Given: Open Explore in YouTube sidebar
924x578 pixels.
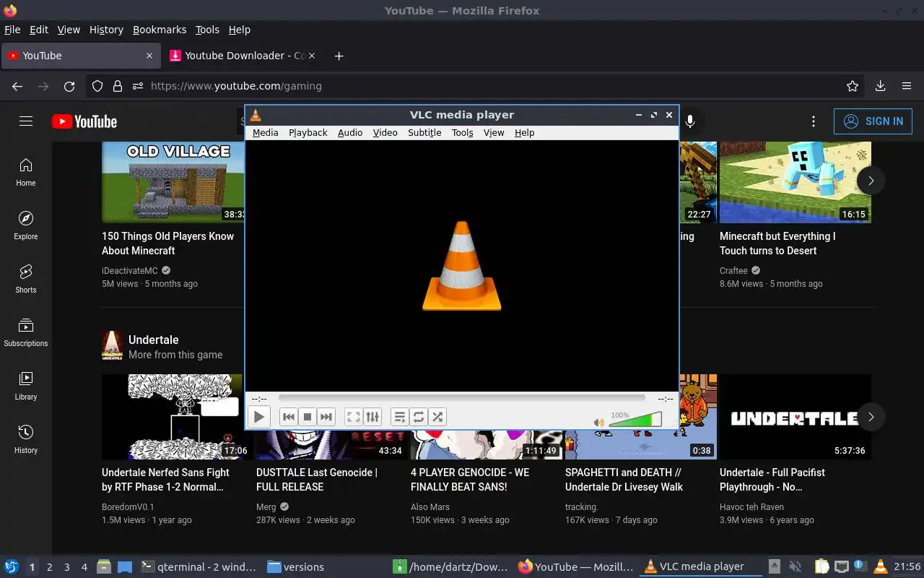Looking at the screenshot, I should [x=26, y=225].
